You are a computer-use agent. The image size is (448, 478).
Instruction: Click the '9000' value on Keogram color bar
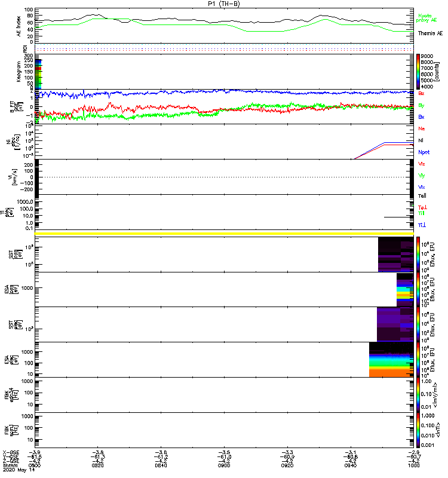[x=426, y=56]
